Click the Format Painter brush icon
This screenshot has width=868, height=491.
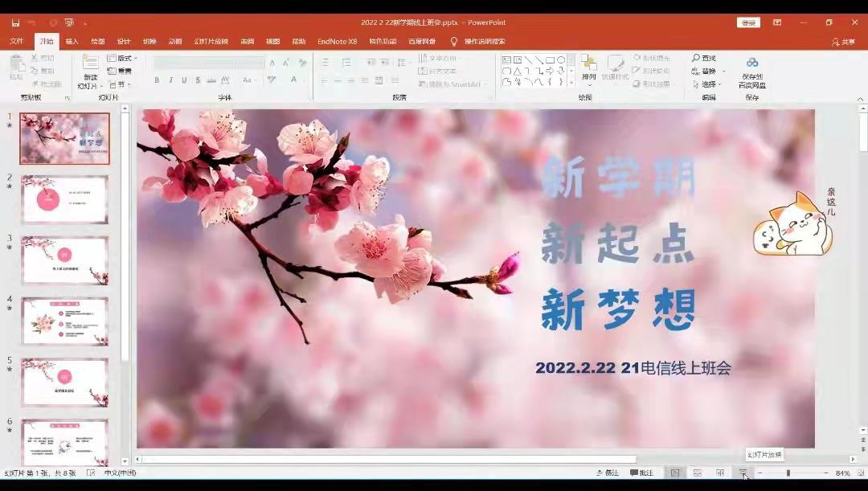click(x=35, y=84)
